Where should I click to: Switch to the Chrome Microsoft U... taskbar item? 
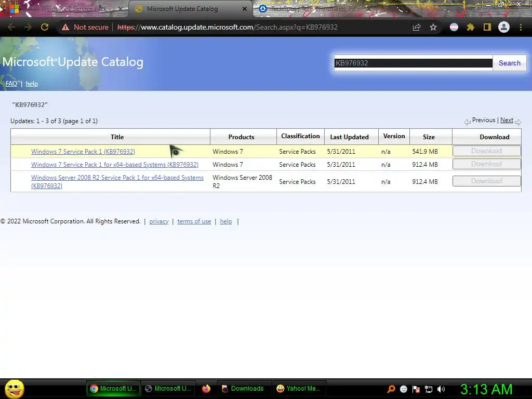pos(113,389)
